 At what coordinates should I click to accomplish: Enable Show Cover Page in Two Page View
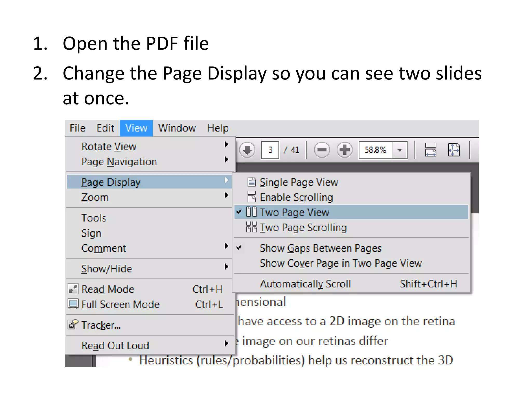coord(341,263)
